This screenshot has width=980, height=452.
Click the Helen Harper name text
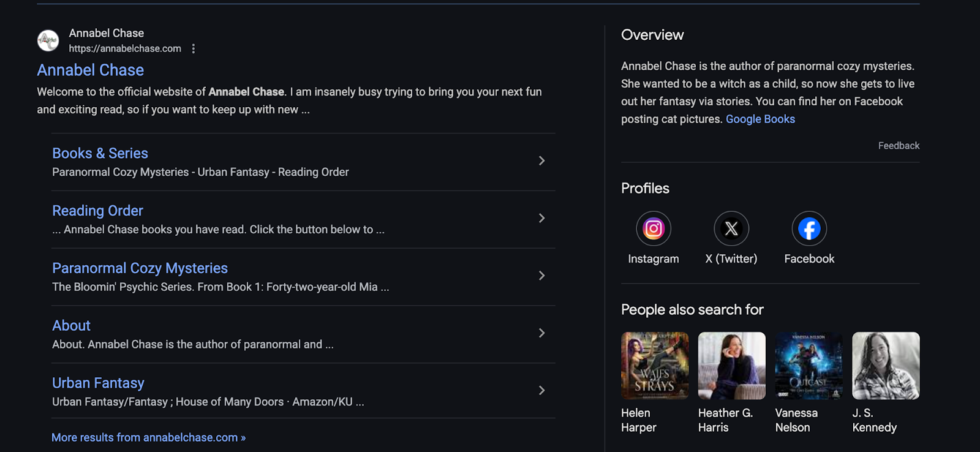tap(639, 420)
